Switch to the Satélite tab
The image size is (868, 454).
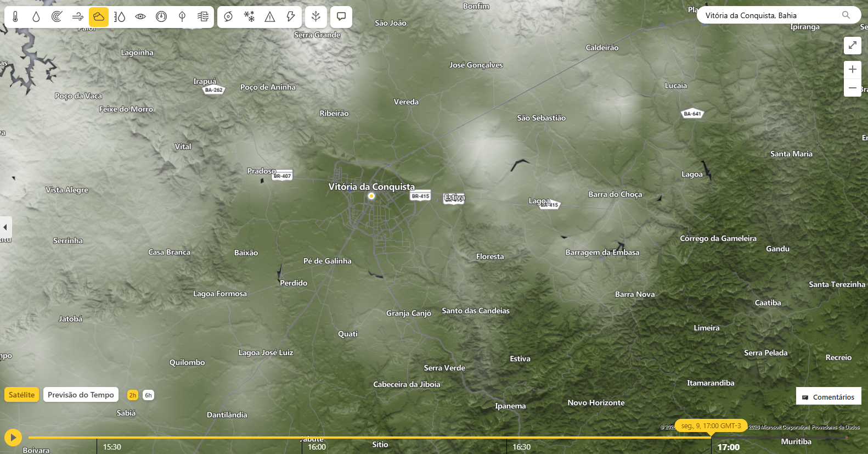point(22,395)
